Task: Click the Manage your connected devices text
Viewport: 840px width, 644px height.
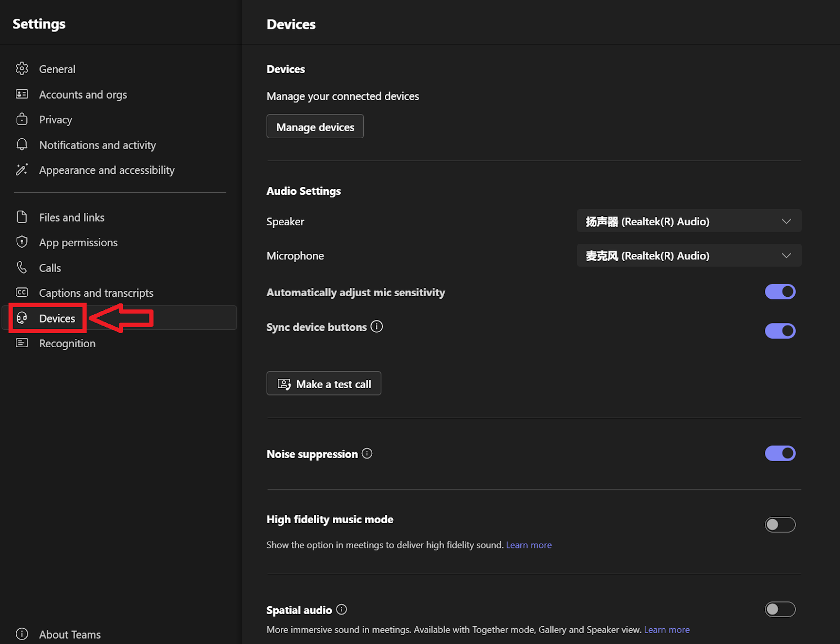Action: [343, 96]
